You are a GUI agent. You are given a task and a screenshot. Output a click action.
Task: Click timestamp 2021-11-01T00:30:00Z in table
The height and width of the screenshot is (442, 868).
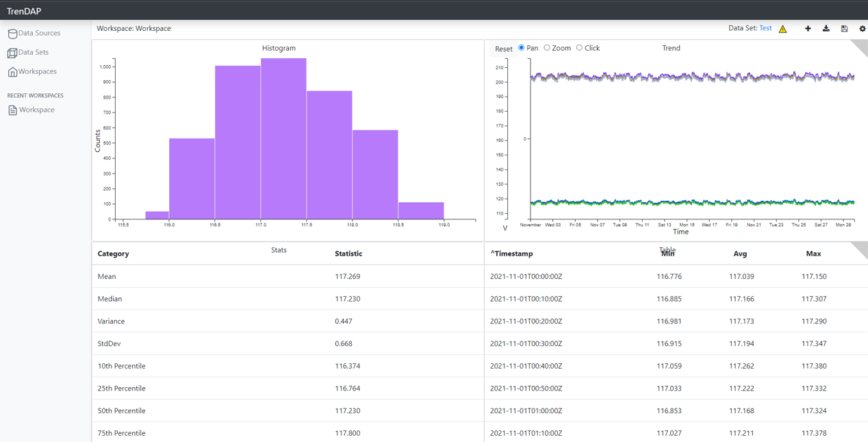click(526, 344)
